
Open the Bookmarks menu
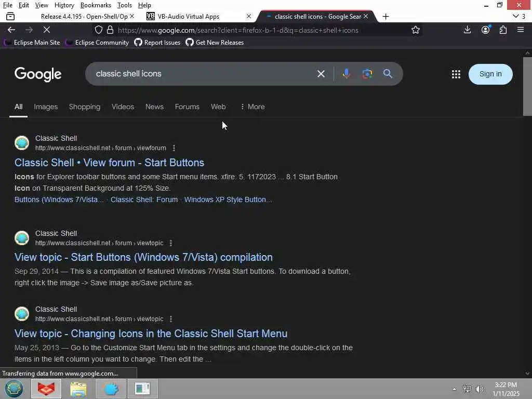click(x=96, y=5)
